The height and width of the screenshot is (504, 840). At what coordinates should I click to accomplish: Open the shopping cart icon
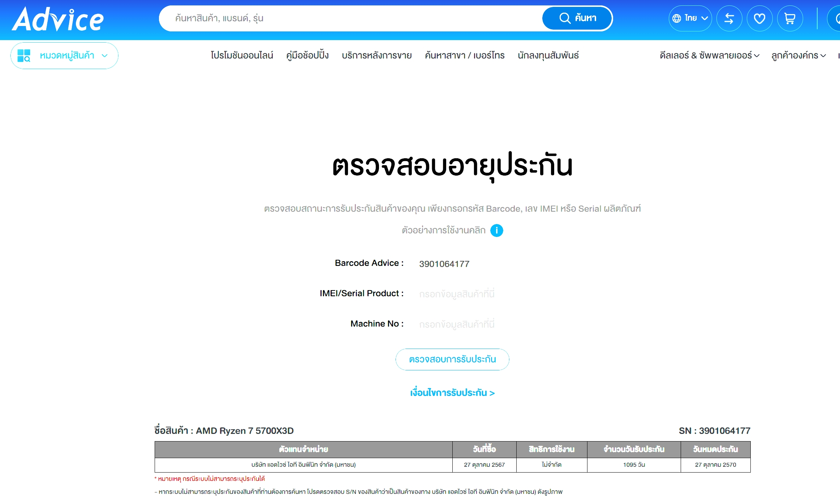click(x=790, y=18)
